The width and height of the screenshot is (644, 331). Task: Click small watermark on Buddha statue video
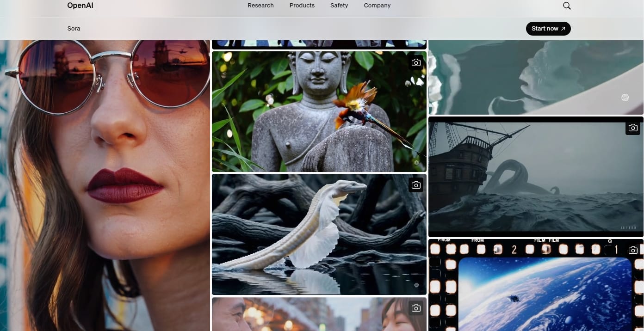click(x=416, y=162)
